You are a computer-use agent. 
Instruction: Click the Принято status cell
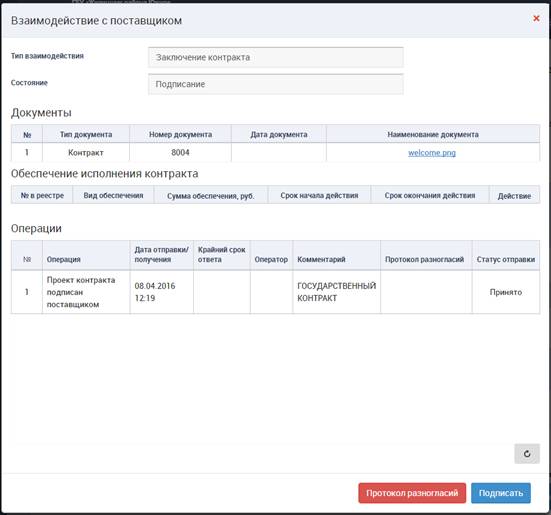[506, 292]
